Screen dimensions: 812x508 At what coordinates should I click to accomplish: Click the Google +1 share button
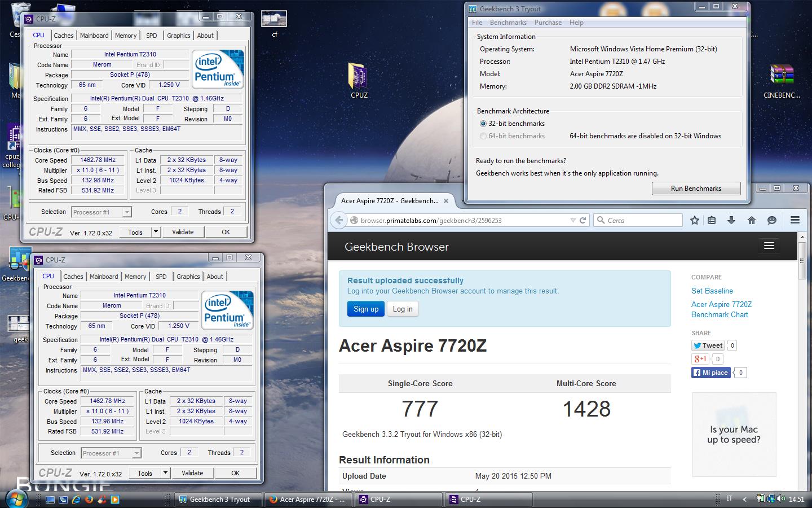point(700,359)
